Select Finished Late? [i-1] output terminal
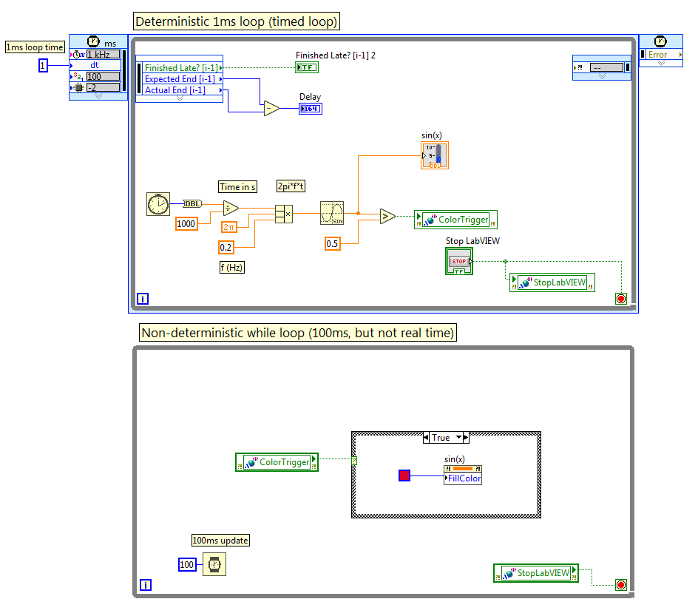Screen dimensions: 698x616 pyautogui.click(x=183, y=67)
